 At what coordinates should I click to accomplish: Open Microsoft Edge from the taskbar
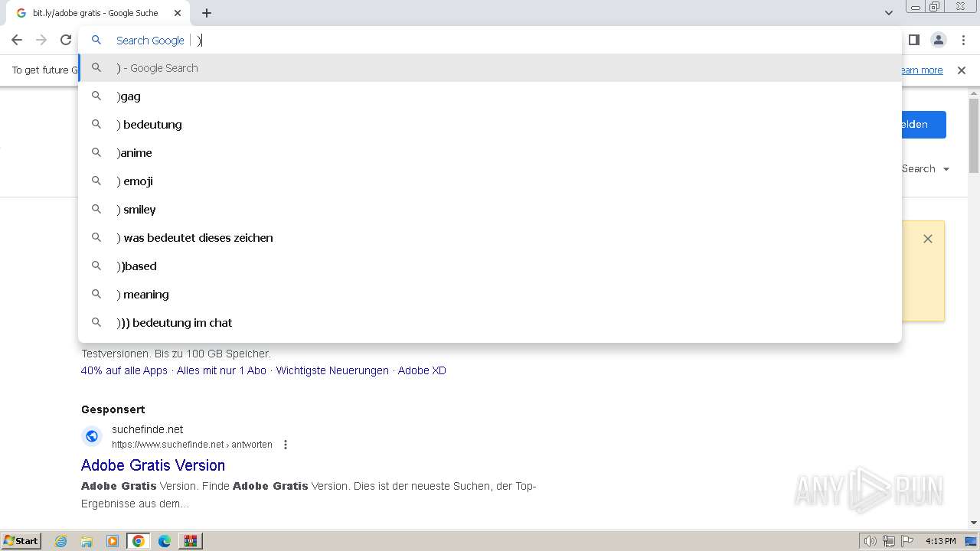coord(165,541)
